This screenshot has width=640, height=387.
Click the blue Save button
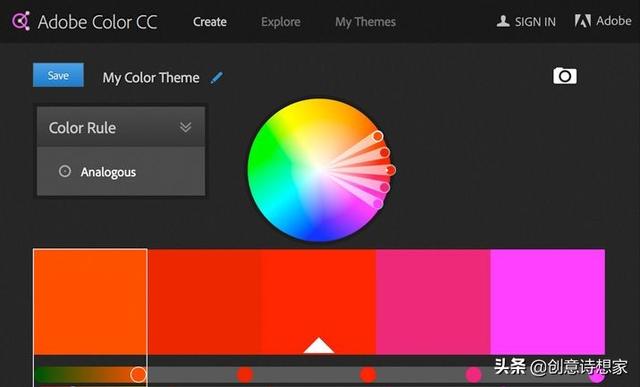[58, 75]
